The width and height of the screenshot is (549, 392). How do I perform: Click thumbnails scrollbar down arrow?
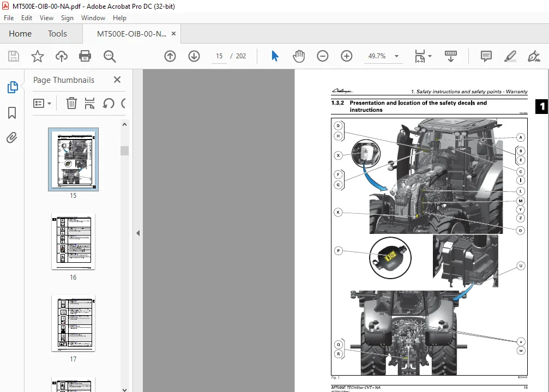(x=125, y=389)
